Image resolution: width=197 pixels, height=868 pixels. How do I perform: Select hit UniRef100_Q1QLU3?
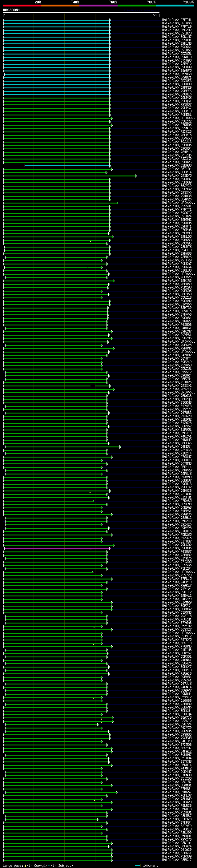pos(177,270)
